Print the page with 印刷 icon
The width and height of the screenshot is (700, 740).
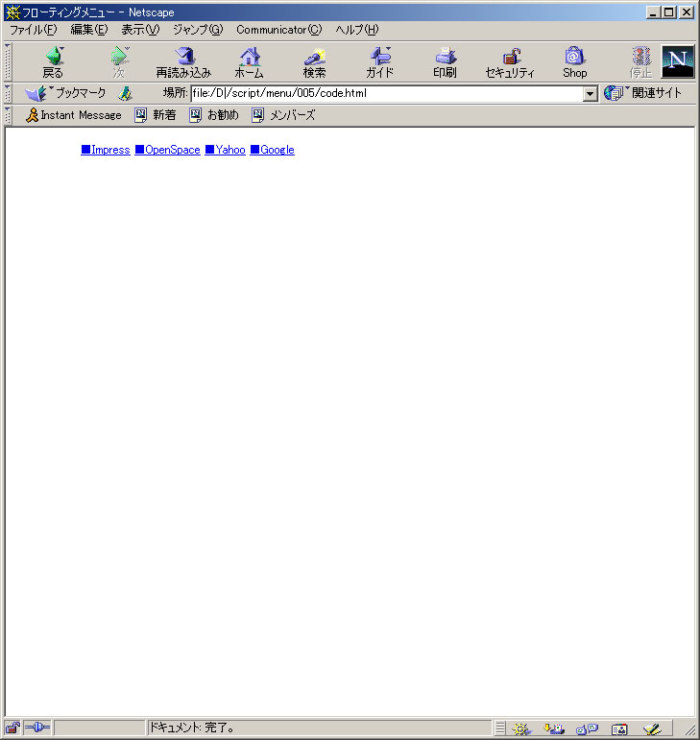coord(445,61)
